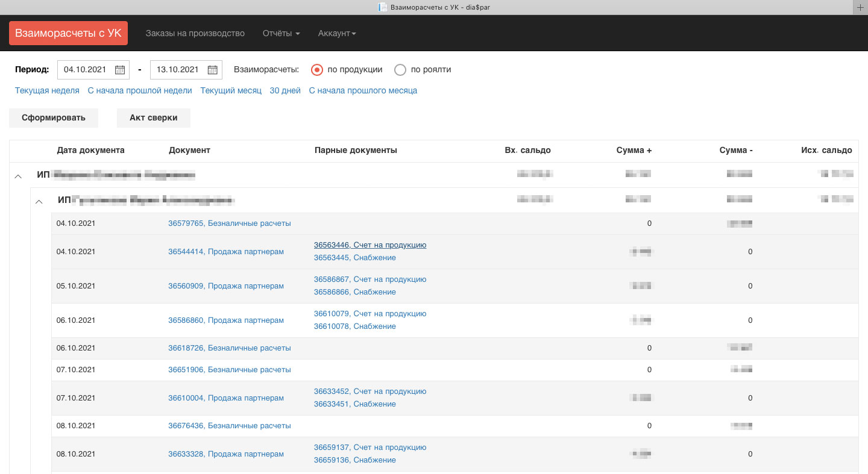Open document 36633328 Продажа партнерам
The image size is (868, 474).
(x=225, y=454)
